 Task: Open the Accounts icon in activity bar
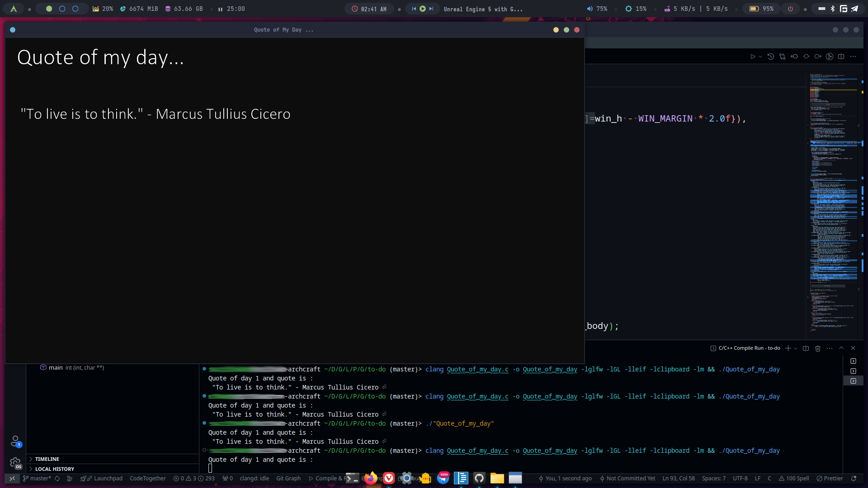(15, 441)
